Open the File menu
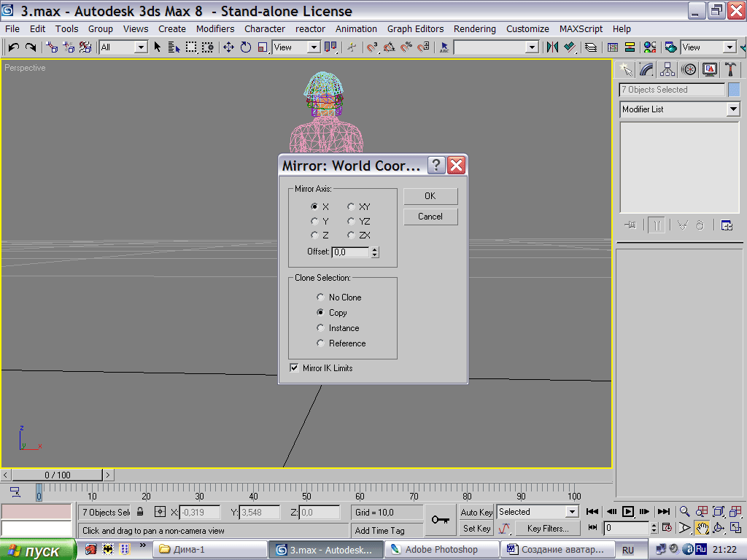The height and width of the screenshot is (560, 747). click(x=12, y=29)
